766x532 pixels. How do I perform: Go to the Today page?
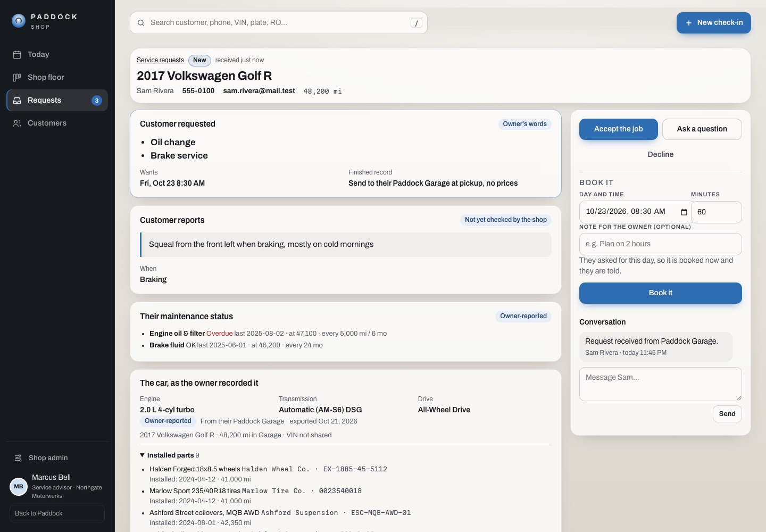(57, 54)
